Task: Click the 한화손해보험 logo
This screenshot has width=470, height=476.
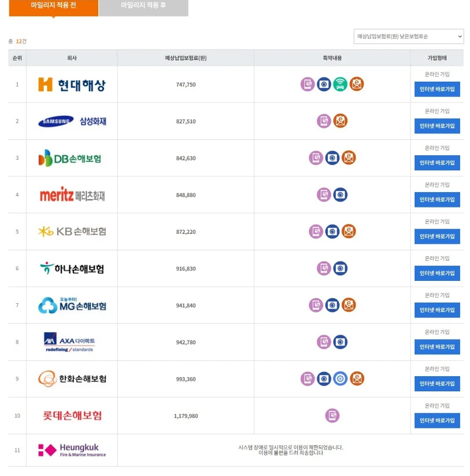Action: point(72,378)
